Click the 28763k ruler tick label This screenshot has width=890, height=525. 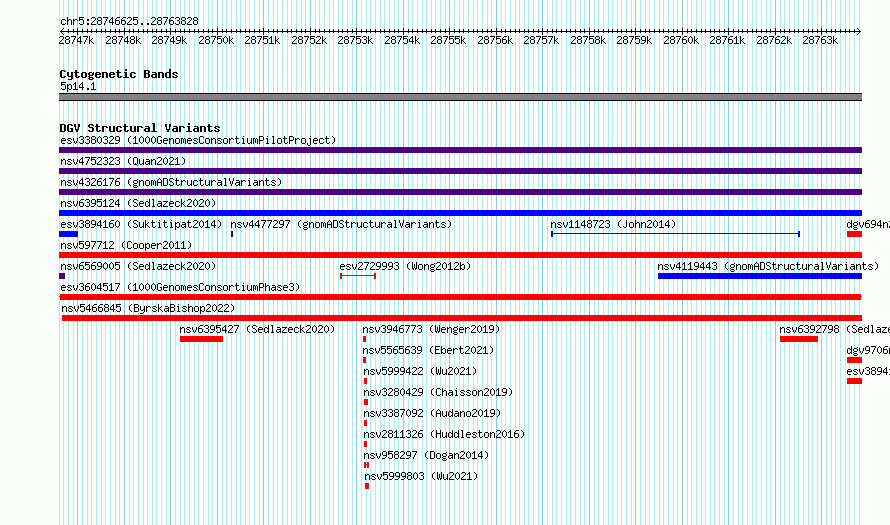(x=820, y=40)
